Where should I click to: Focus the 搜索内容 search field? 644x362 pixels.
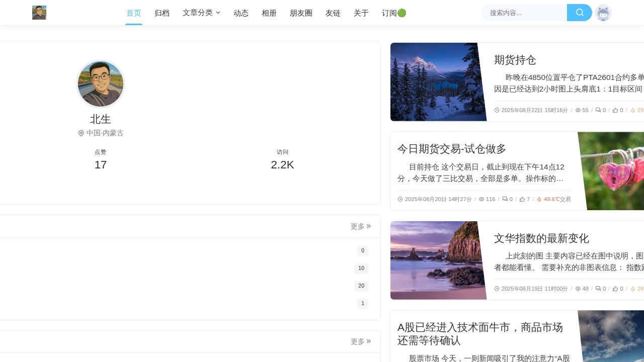[524, 13]
